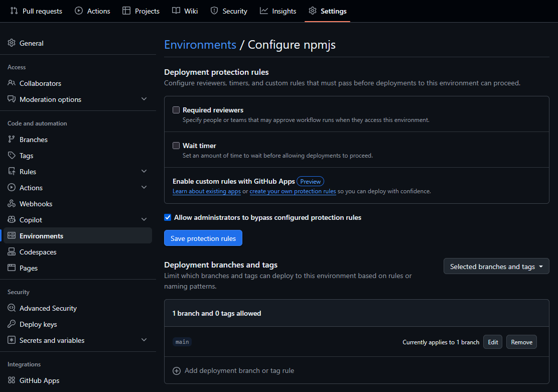The width and height of the screenshot is (558, 392).
Task: Click the Preview label badge
Action: coord(310,181)
